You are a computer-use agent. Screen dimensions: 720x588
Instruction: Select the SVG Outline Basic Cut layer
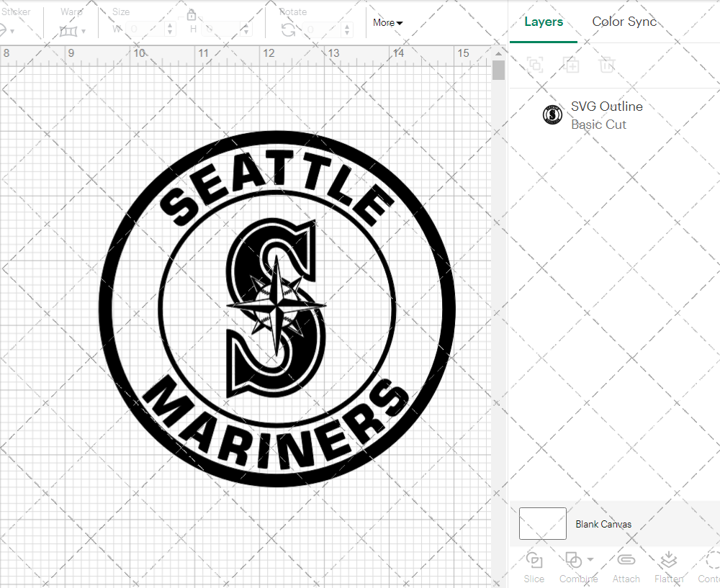[606, 114]
